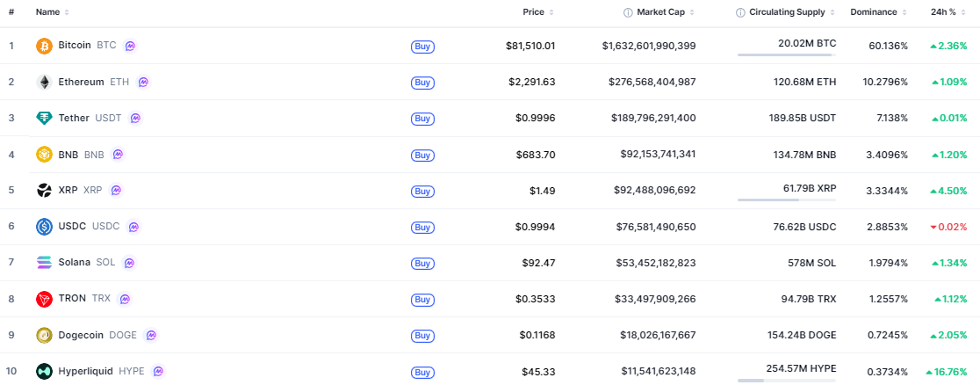
Task: Click the TRON logo icon
Action: coord(45,299)
